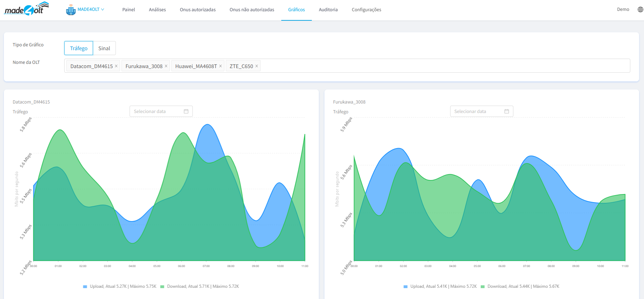This screenshot has height=299, width=644.
Task: Click inside the Nome da OLT selector field
Action: coord(347,66)
